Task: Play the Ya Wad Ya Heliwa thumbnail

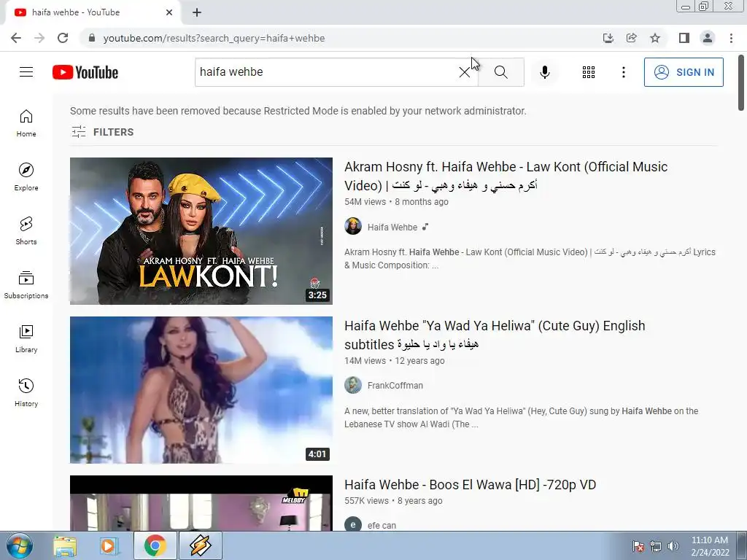Action: (201, 390)
